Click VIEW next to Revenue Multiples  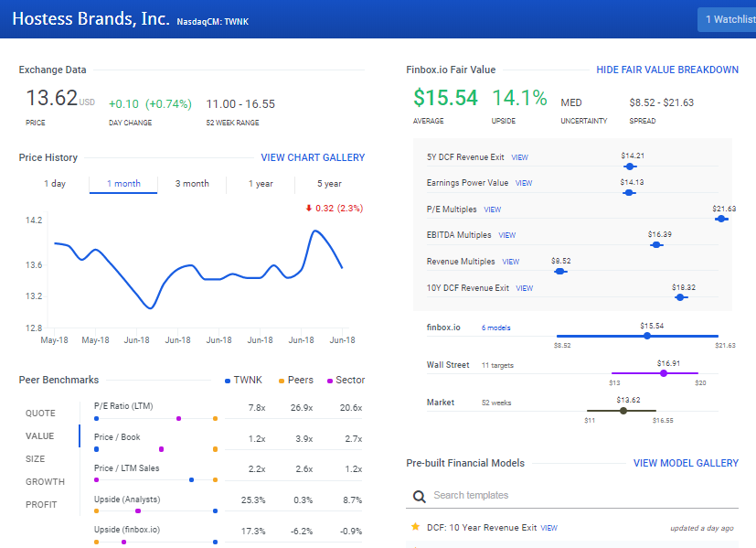[x=511, y=262]
